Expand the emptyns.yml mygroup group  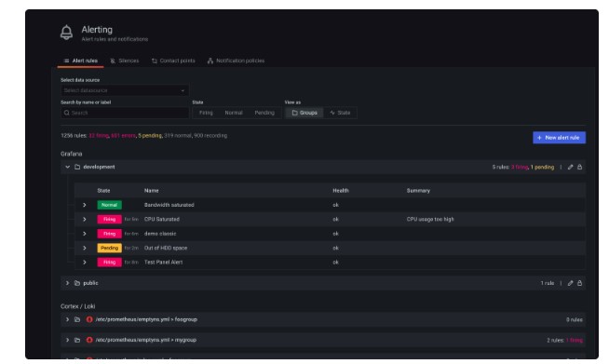coord(68,340)
